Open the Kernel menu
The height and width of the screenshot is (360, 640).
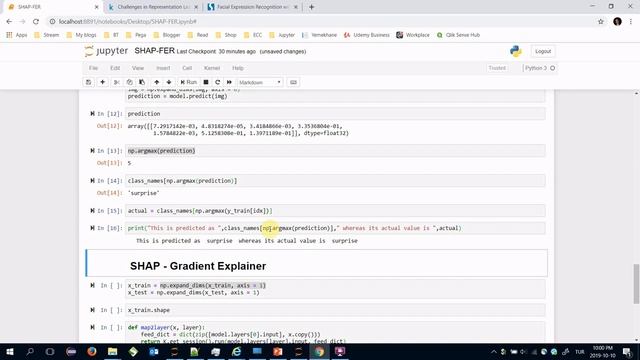212,68
